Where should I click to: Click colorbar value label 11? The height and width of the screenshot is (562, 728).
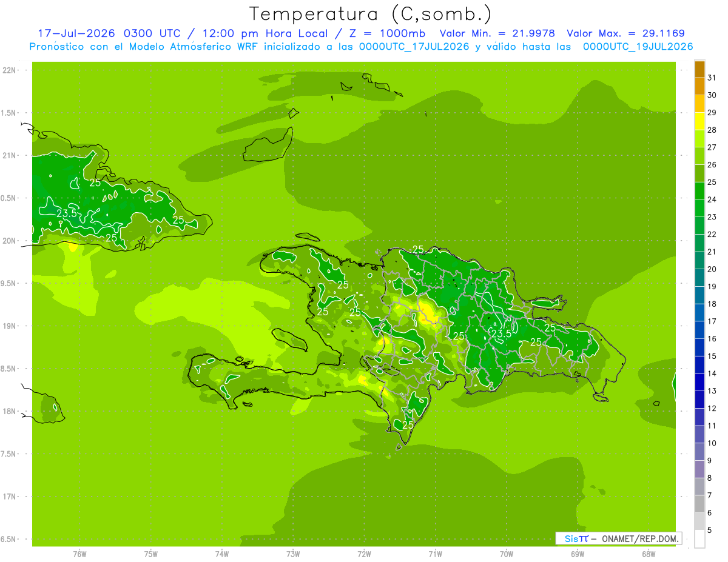(712, 426)
